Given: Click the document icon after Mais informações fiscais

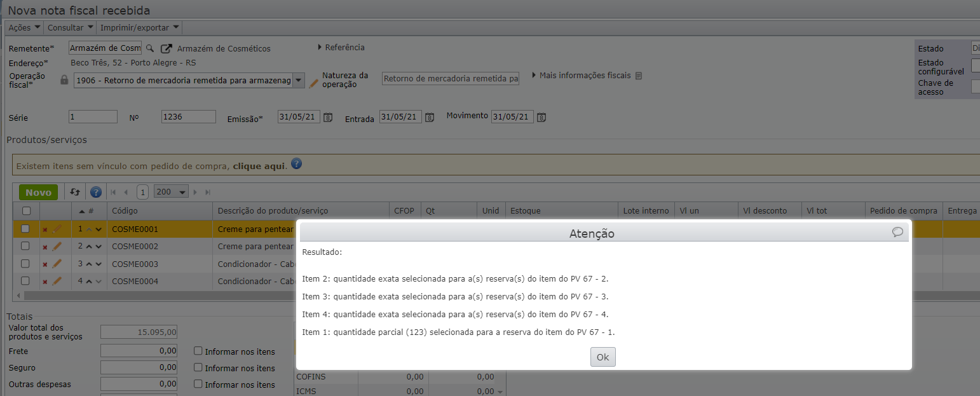Looking at the screenshot, I should (x=639, y=76).
